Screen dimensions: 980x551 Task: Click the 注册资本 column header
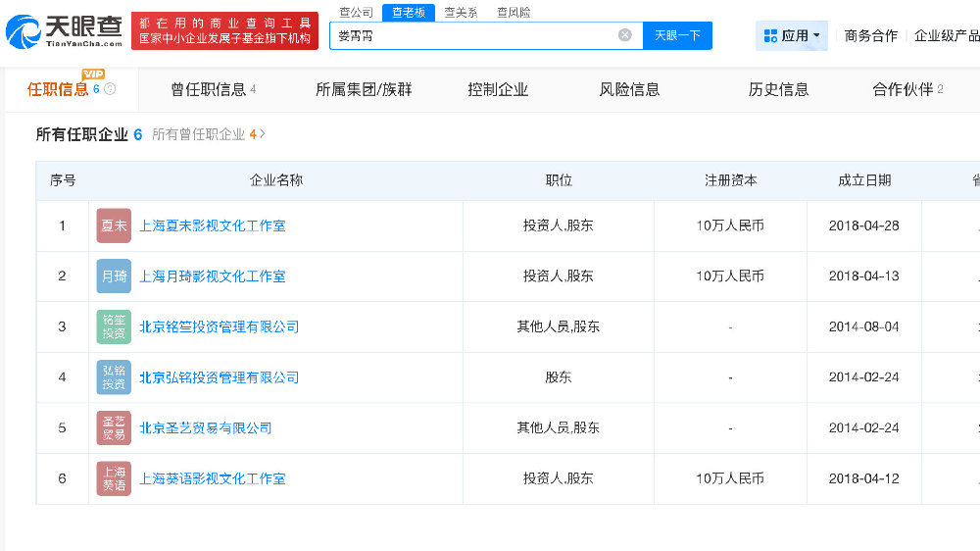click(731, 180)
